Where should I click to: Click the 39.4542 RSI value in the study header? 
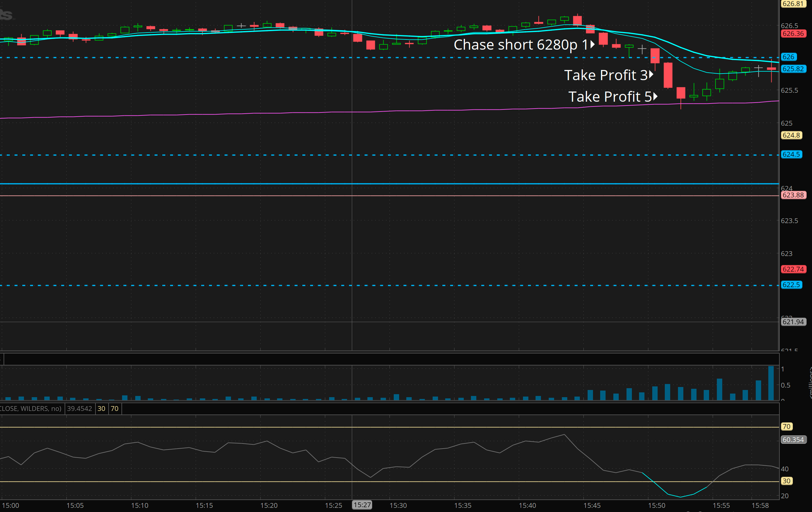[79, 409]
